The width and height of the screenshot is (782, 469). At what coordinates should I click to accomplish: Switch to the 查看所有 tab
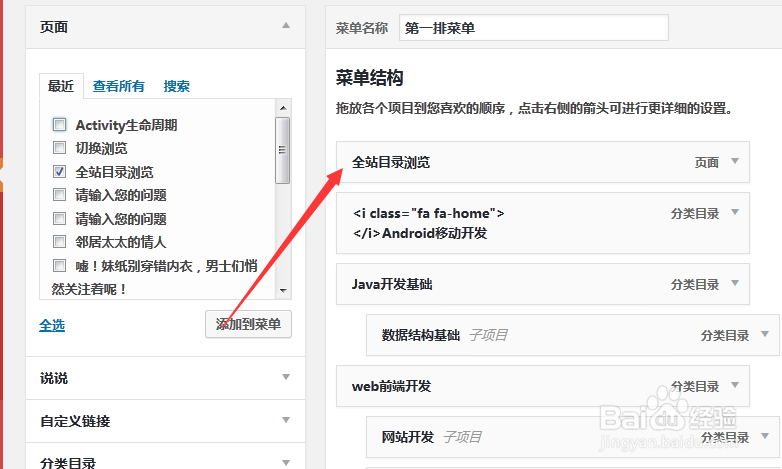[119, 86]
